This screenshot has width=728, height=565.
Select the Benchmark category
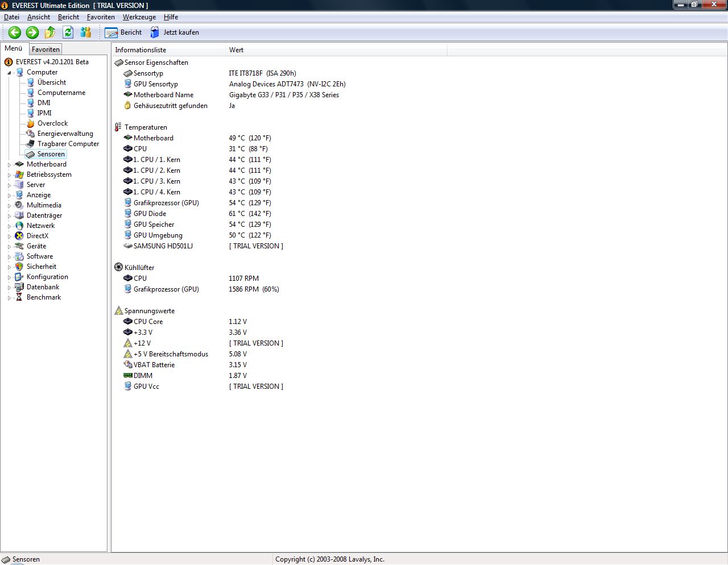click(x=44, y=297)
